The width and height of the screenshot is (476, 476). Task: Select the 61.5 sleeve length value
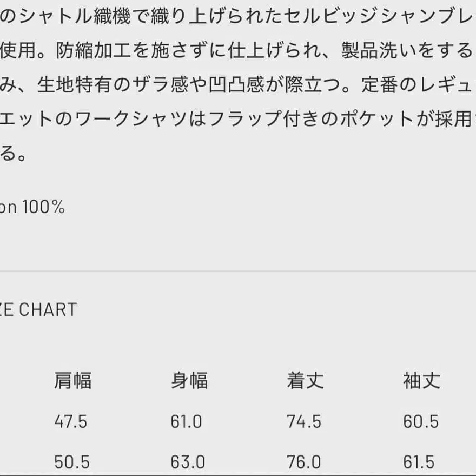click(419, 462)
